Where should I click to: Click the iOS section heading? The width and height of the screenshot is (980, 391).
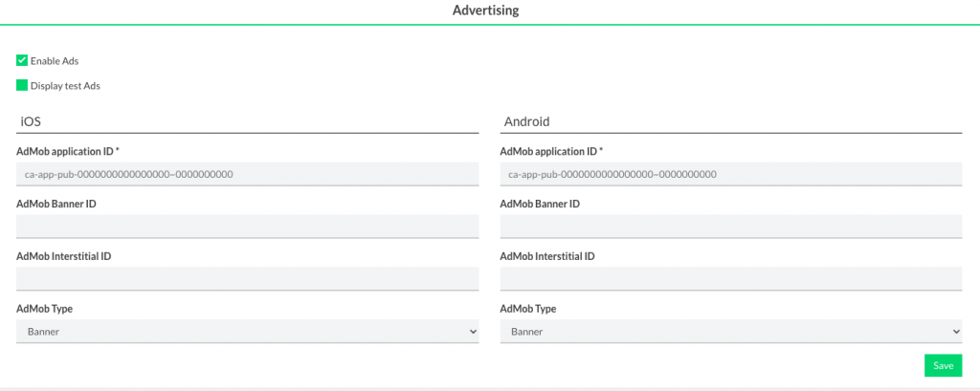point(30,121)
